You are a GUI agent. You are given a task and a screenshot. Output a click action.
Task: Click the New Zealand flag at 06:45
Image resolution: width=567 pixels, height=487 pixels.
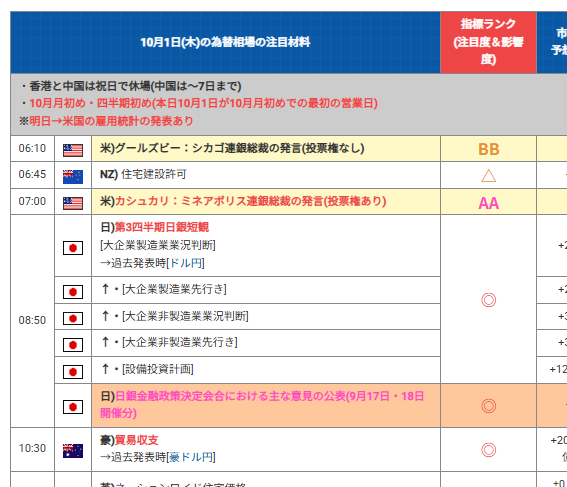click(x=73, y=176)
